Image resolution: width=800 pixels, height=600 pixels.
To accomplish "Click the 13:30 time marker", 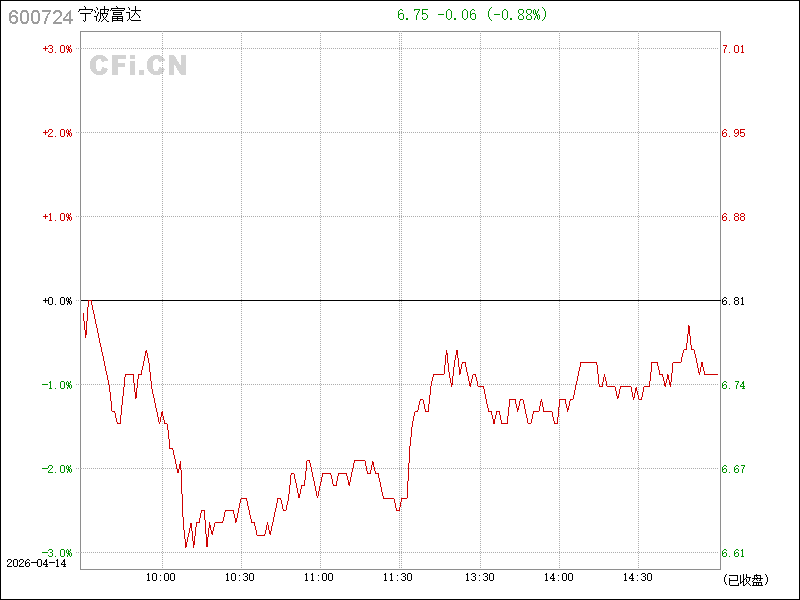I will tap(479, 578).
